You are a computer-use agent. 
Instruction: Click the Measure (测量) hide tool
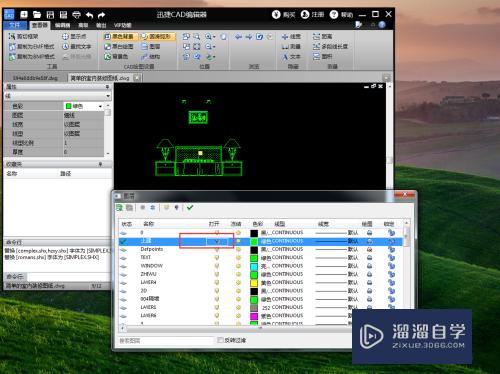tap(291, 47)
